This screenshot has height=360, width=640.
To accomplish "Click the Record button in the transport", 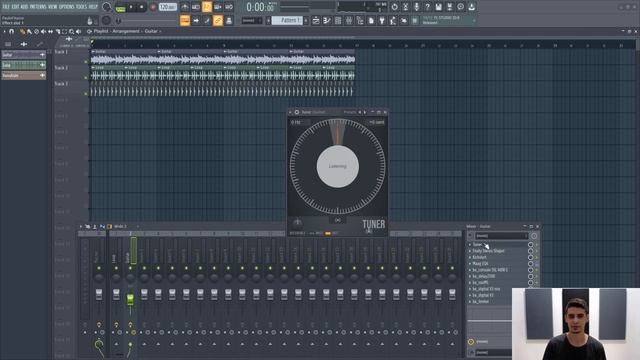I will click(x=153, y=7).
